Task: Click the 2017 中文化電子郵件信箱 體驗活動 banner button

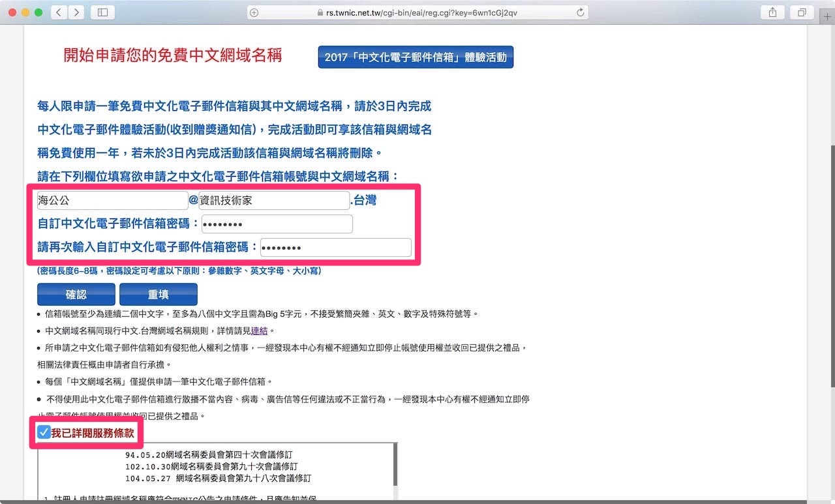Action: (416, 57)
